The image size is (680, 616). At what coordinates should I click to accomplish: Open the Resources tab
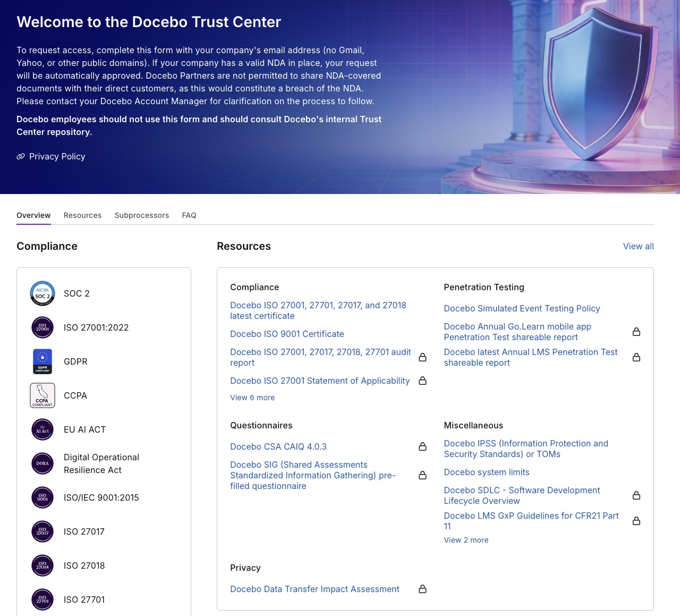pos(82,215)
